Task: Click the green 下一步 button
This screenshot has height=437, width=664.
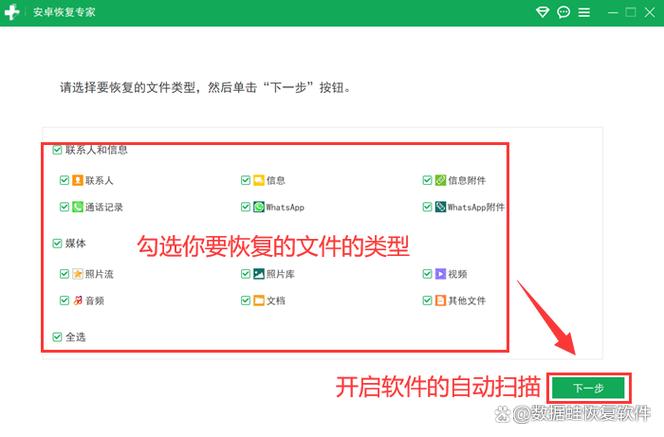Action: click(x=588, y=388)
